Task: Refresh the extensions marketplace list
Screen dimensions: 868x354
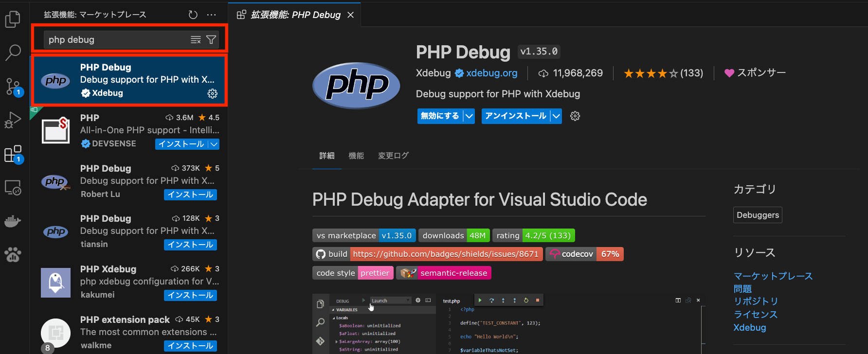Action: [x=193, y=15]
